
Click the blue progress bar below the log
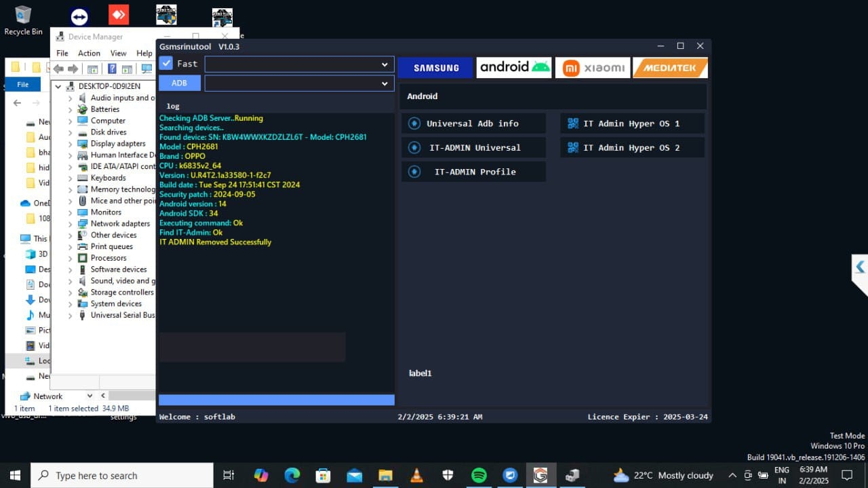pos(276,400)
